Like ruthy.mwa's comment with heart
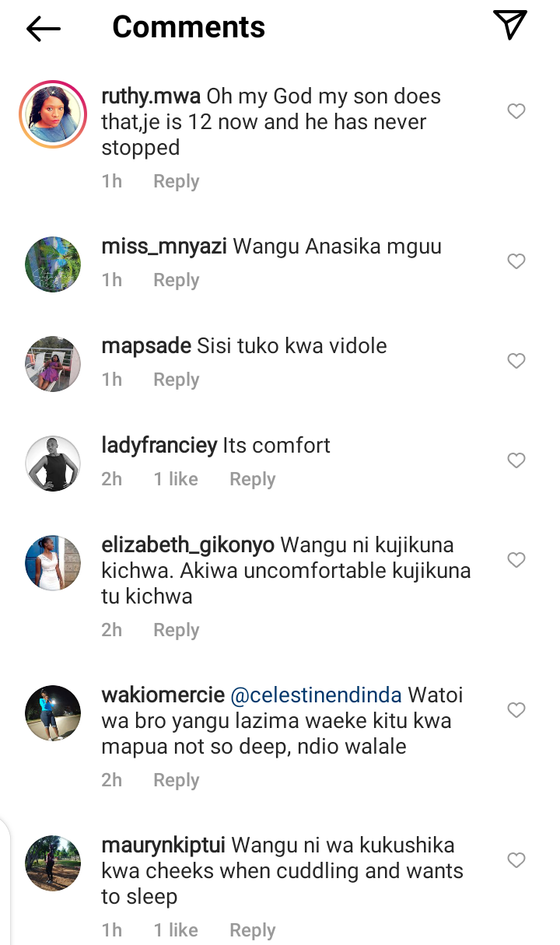 [x=516, y=111]
